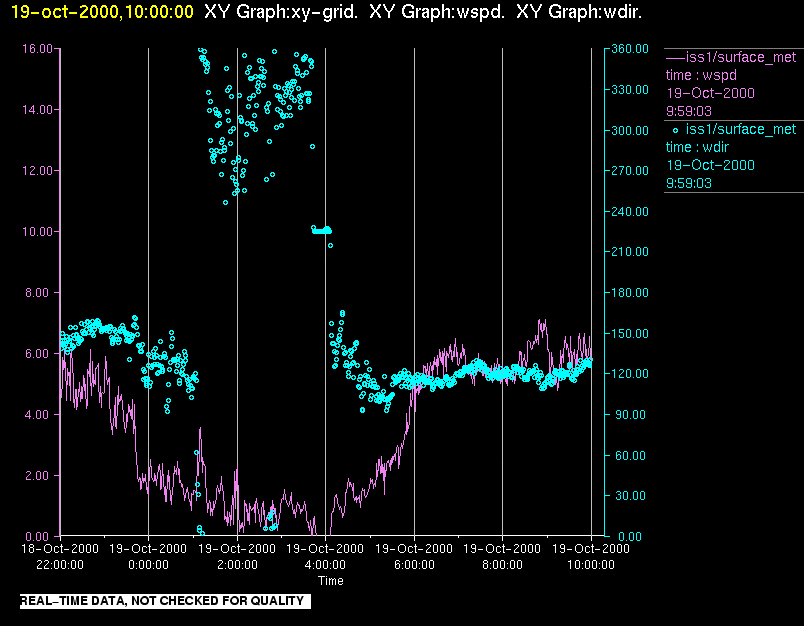Select the iss1/surface_met wdir legend entry
This screenshot has height=626, width=804.
pyautogui.click(x=731, y=156)
